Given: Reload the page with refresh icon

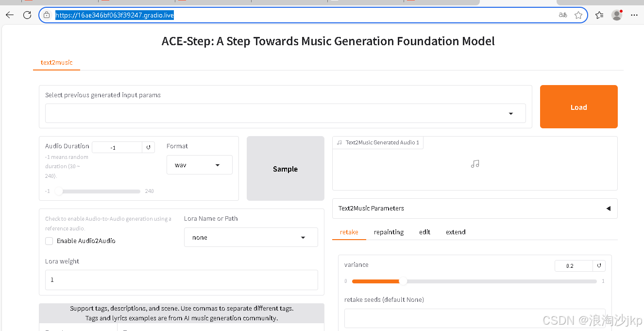Looking at the screenshot, I should coord(27,15).
